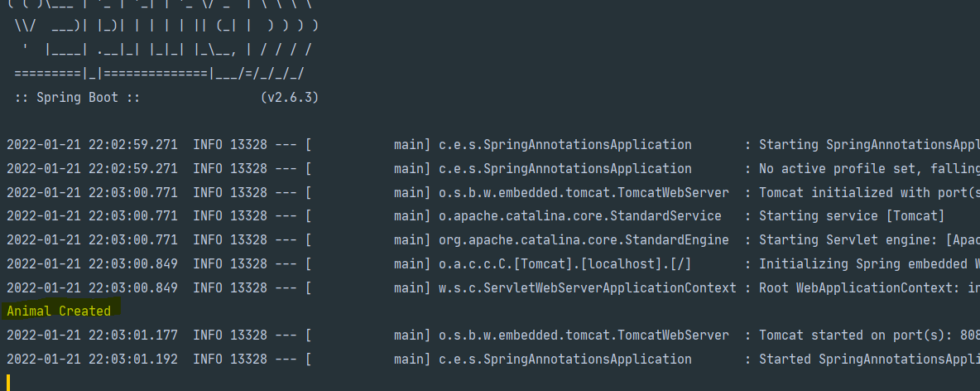The image size is (980, 391).
Task: Click the w.s.c.ServletWebServerApplicationContext logger name
Action: pyautogui.click(x=586, y=288)
